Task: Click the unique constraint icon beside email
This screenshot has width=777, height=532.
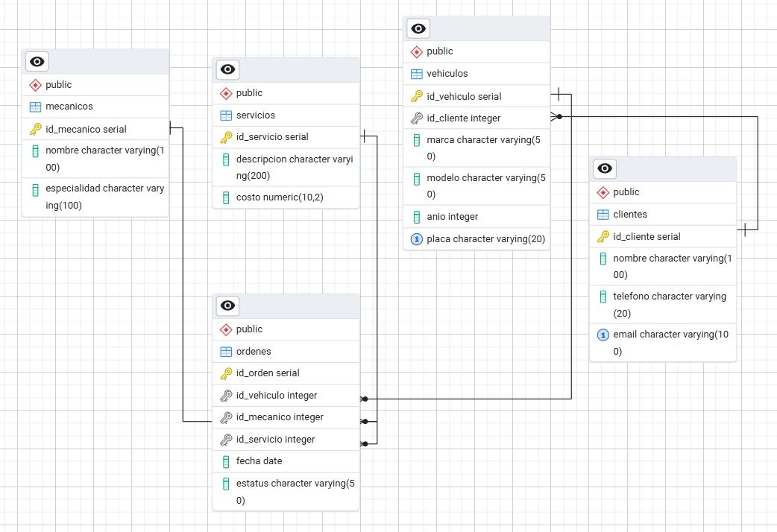Action: point(603,335)
